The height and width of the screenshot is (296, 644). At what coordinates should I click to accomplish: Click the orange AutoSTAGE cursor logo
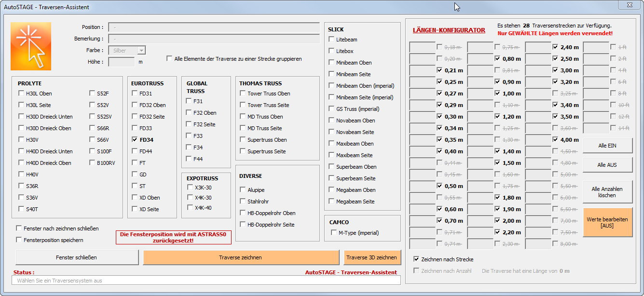point(31,46)
